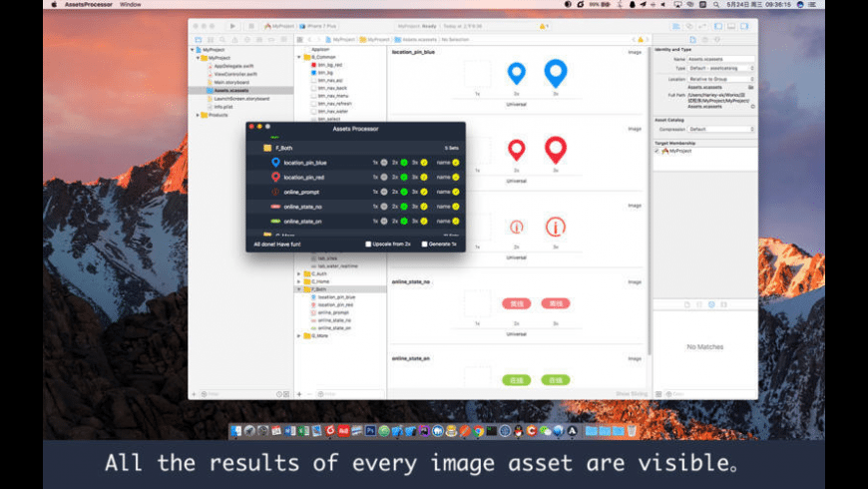Click green 2x status for location_pin_blue
The width and height of the screenshot is (868, 489).
tap(404, 163)
